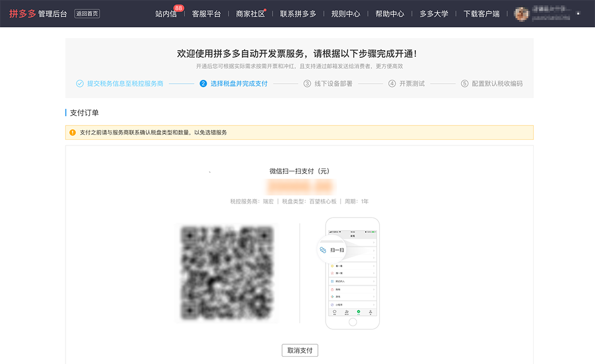Open 帮助中心

coord(390,14)
